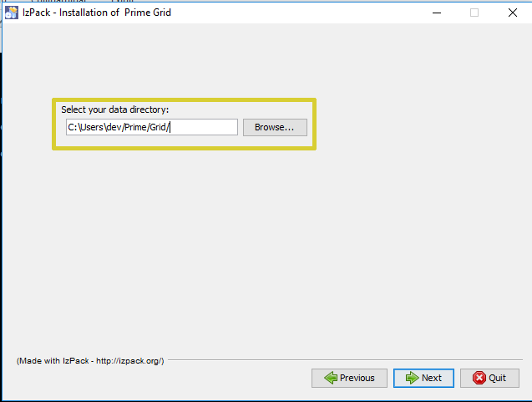Click the yellow highlight border around directory panel

coord(184,99)
